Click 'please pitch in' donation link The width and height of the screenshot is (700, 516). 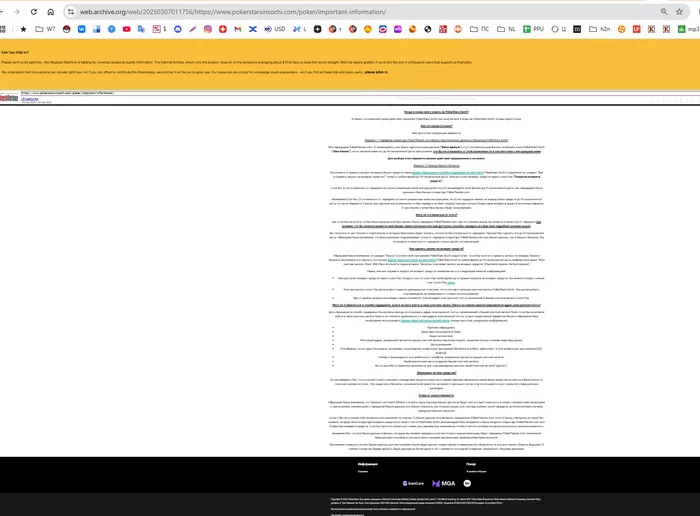376,72
